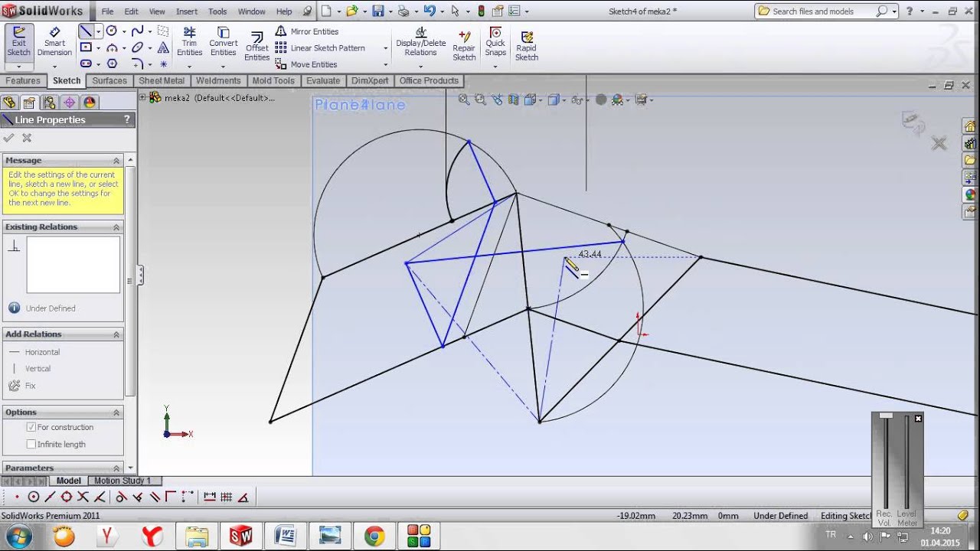Click the Rec. Vol. slider handle
The width and height of the screenshot is (980, 551).
886,416
